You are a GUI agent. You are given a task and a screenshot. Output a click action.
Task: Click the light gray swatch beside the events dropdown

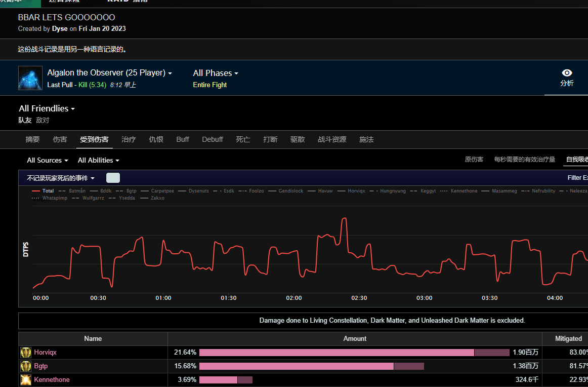pos(113,178)
